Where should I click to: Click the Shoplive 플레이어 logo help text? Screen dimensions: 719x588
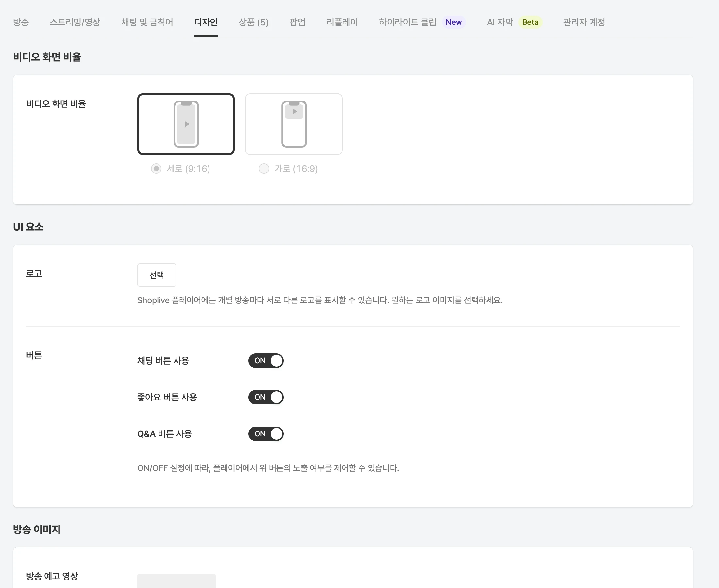tap(320, 300)
